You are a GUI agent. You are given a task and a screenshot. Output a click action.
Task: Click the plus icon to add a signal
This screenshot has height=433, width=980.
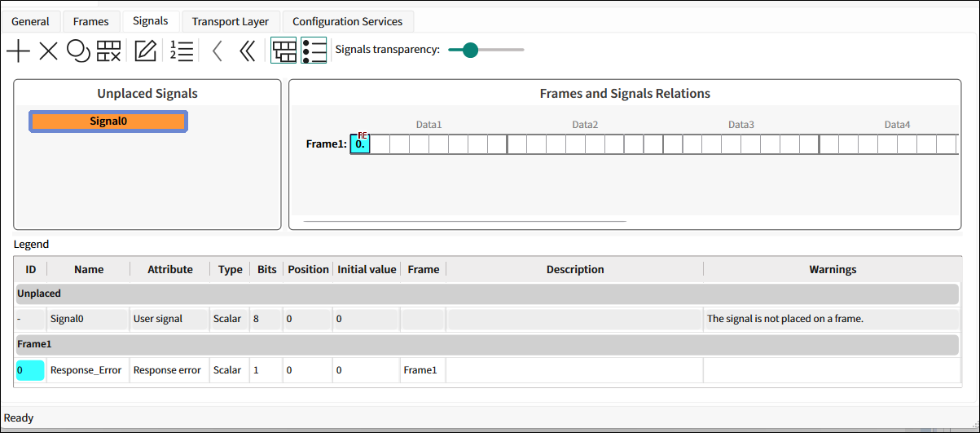click(x=18, y=51)
